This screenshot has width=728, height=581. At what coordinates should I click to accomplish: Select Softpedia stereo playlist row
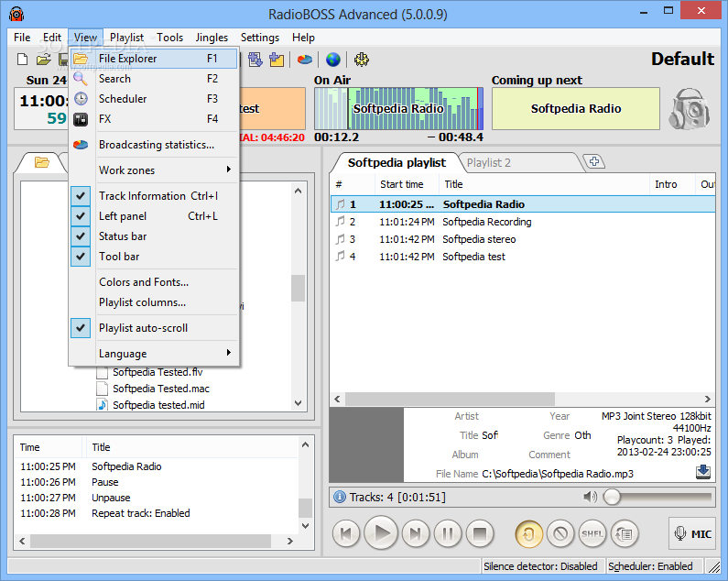tap(523, 239)
